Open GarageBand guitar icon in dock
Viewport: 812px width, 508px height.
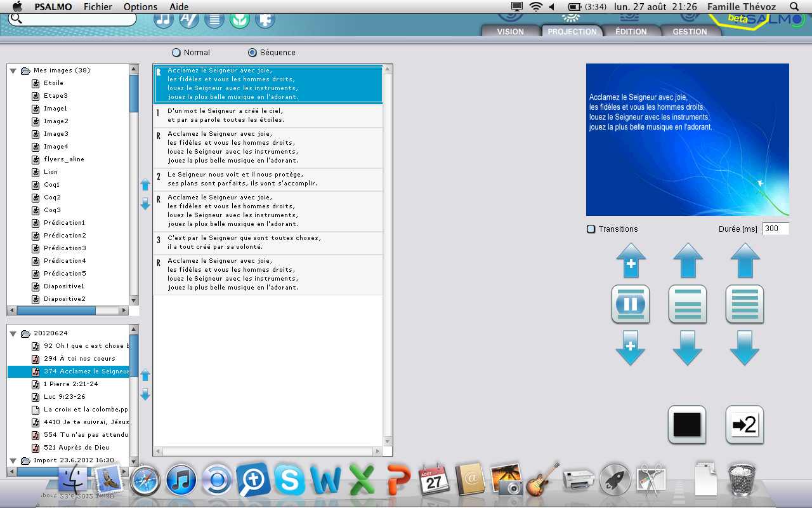point(542,479)
